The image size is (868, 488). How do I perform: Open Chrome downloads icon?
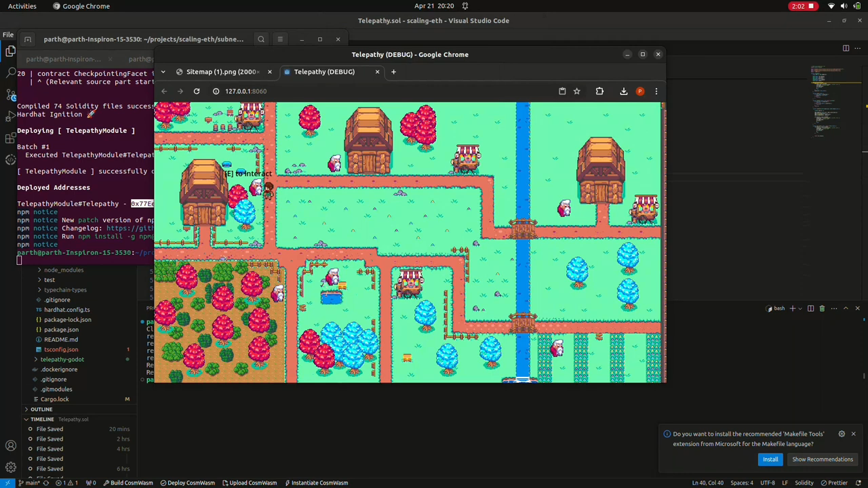point(624,91)
